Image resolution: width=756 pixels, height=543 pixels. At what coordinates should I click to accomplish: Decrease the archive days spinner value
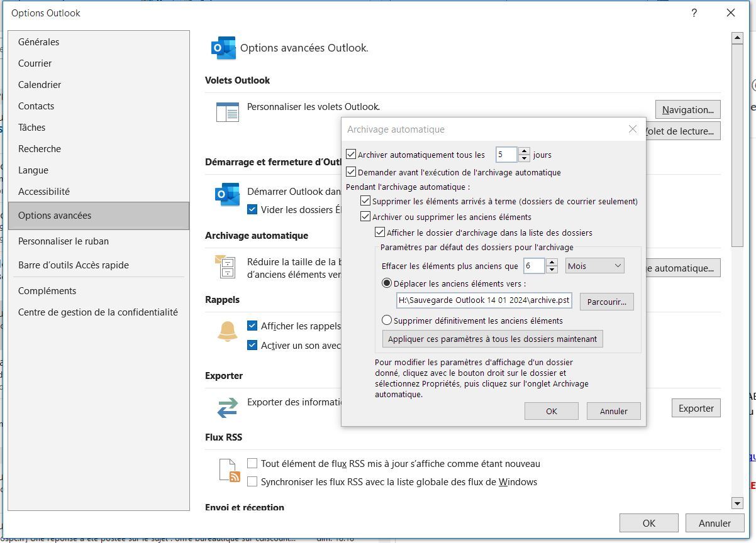tap(524, 158)
